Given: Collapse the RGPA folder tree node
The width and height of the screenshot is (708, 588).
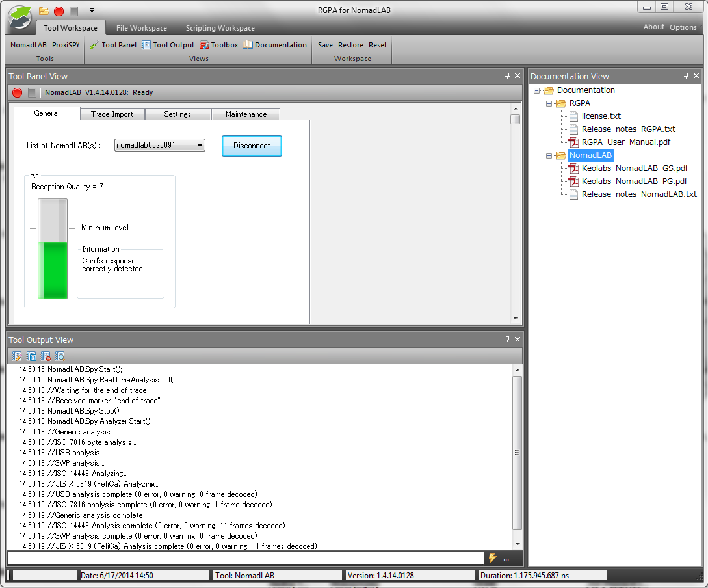Looking at the screenshot, I should pos(549,103).
